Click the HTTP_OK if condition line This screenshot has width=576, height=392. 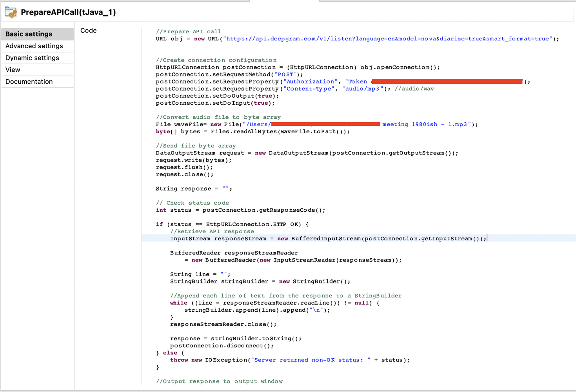(232, 225)
